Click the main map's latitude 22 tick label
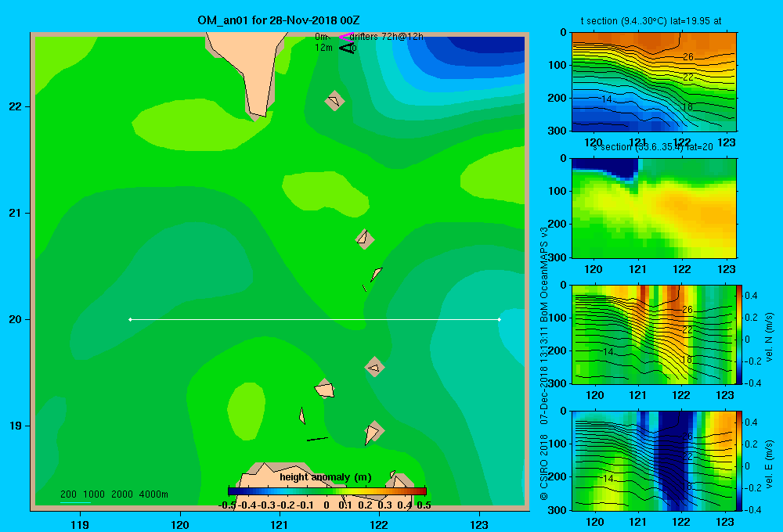The height and width of the screenshot is (532, 783). click(x=16, y=106)
